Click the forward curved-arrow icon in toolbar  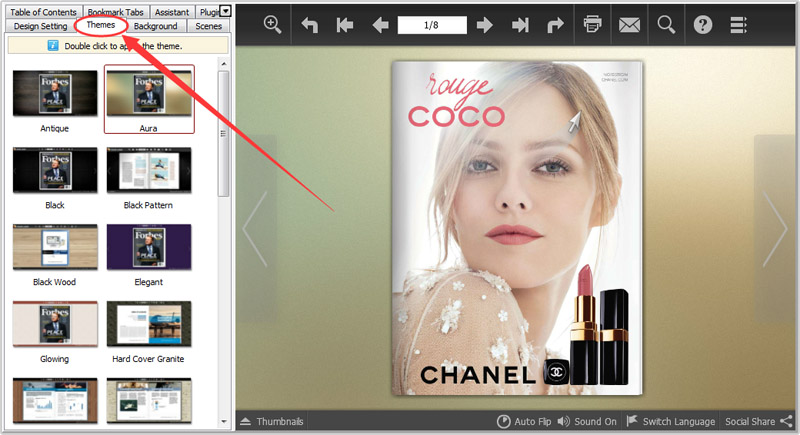coord(555,24)
